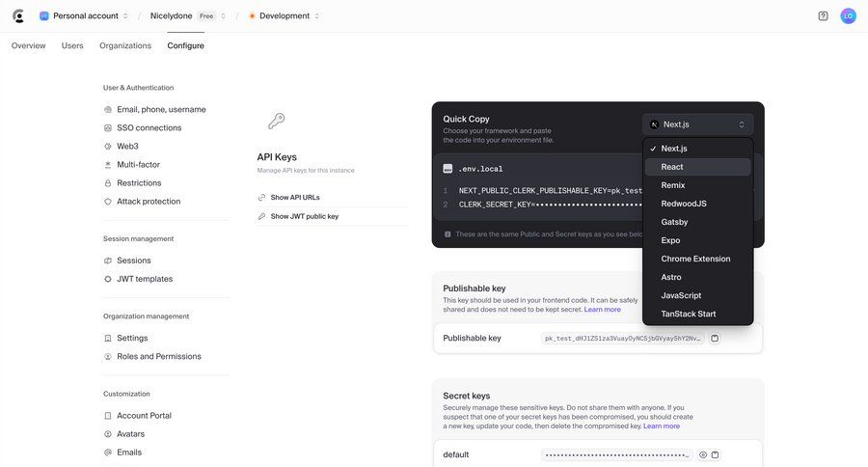868x467 pixels.
Task: Open Learn more link under Secret keys
Action: (x=662, y=426)
